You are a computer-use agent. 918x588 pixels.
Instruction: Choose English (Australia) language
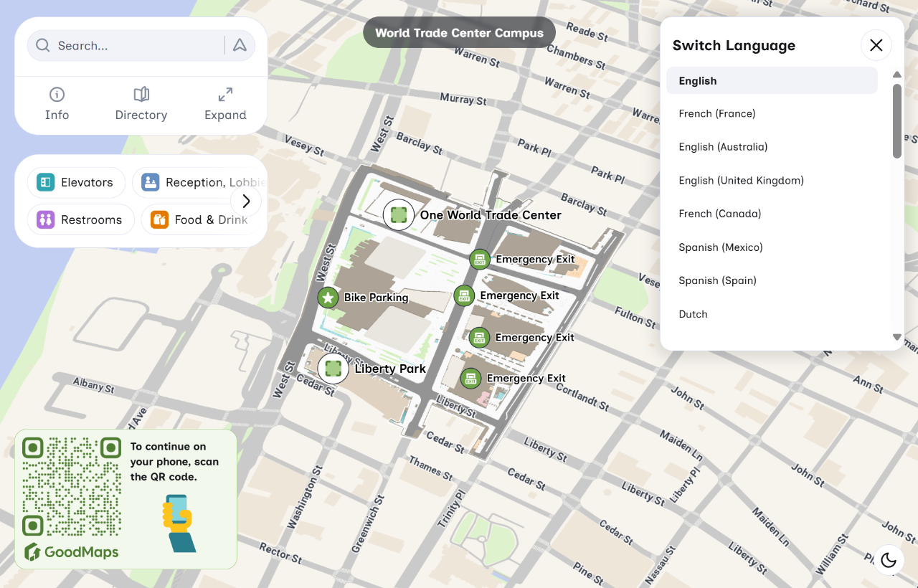click(772, 146)
